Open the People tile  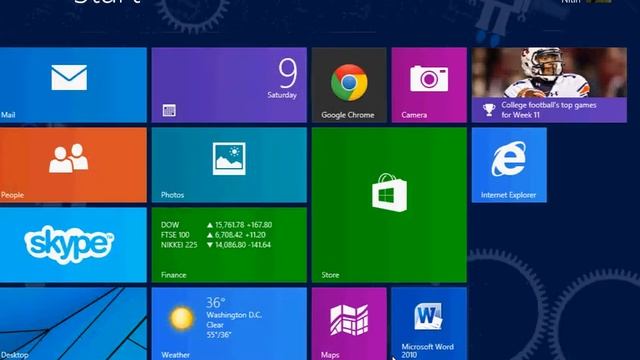[x=73, y=165]
